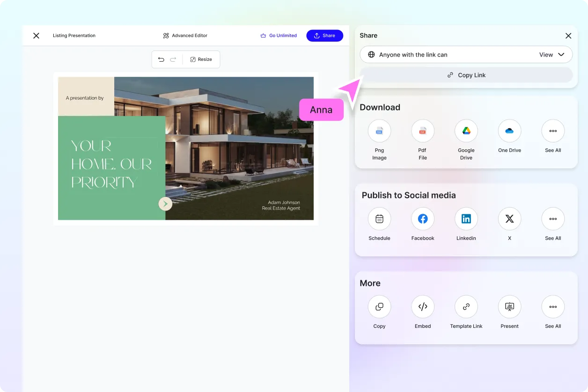Screen dimensions: 588x392
Task: Save presentation to Google Drive
Action: [466, 131]
